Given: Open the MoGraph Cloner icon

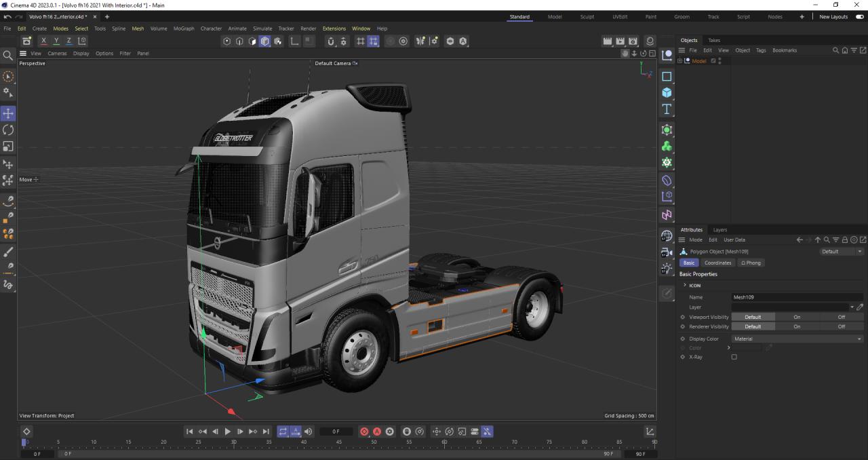Looking at the screenshot, I should (667, 147).
